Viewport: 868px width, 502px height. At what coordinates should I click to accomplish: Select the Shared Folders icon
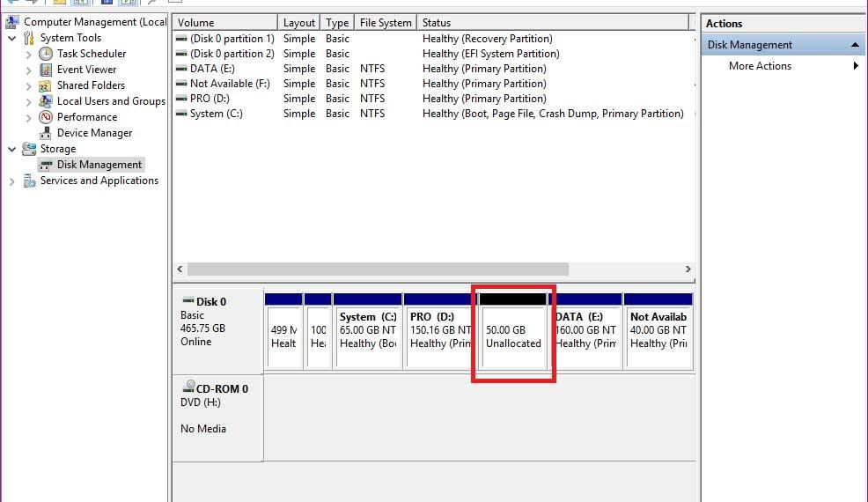click(46, 85)
